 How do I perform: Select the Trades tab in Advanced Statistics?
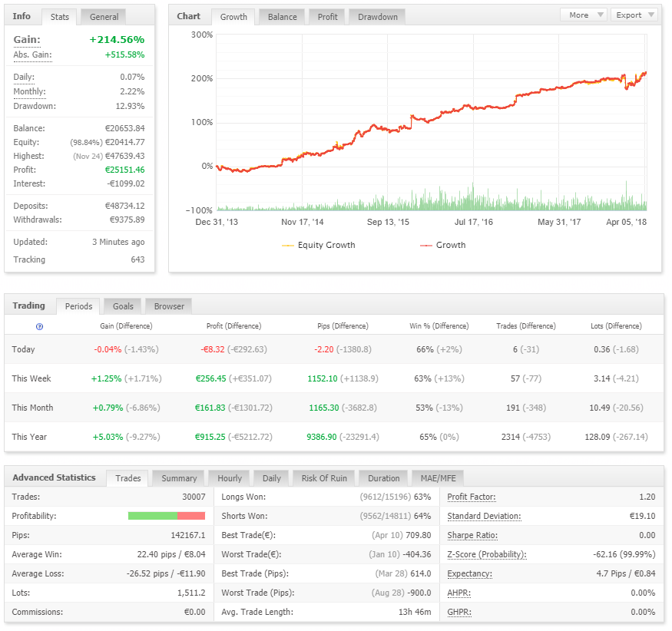click(127, 478)
